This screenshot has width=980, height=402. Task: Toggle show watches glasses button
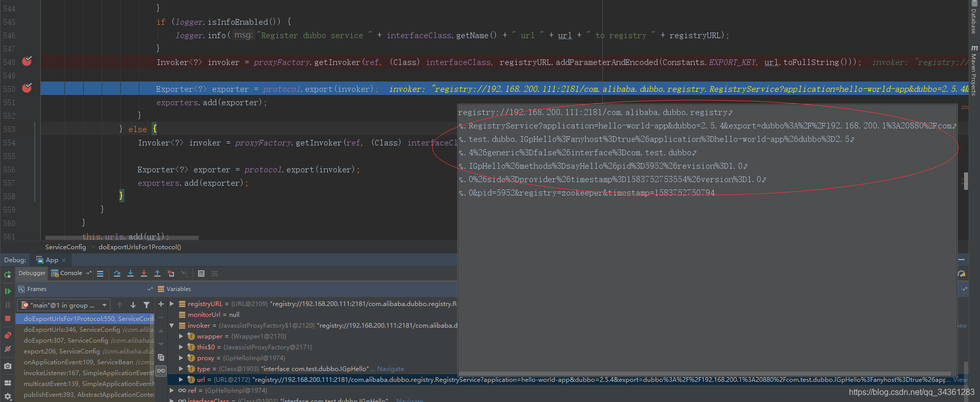point(161,371)
